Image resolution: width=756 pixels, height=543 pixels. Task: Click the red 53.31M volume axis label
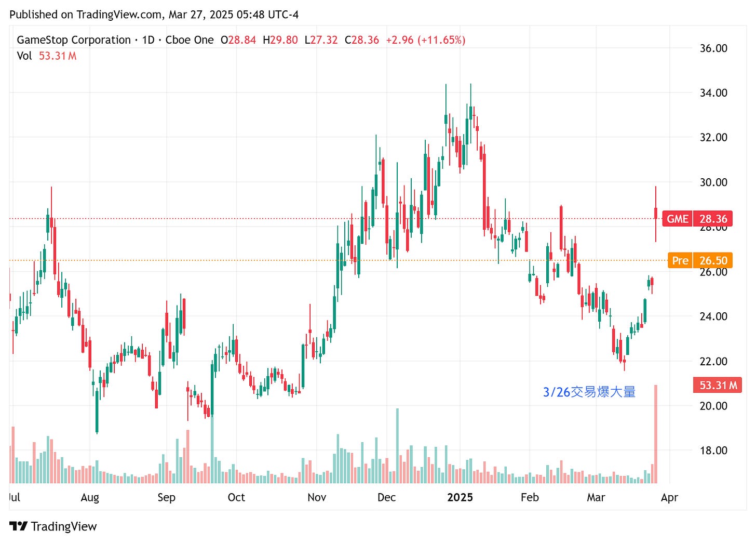click(x=717, y=385)
